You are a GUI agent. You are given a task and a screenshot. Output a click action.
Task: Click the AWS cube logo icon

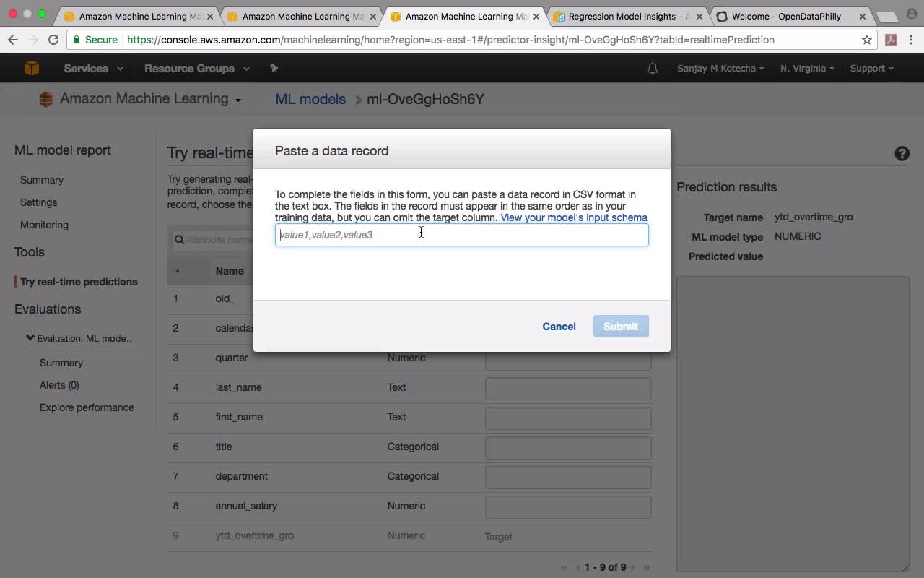32,68
